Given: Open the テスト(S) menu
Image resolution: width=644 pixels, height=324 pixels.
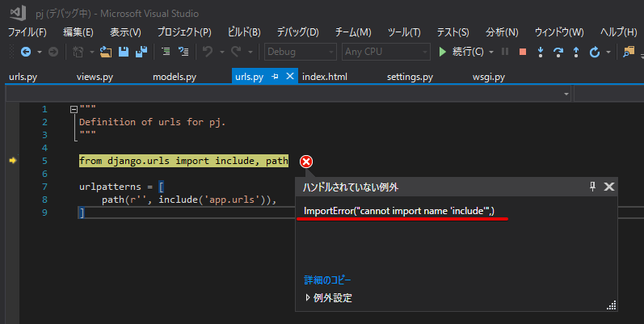Looking at the screenshot, I should point(452,32).
